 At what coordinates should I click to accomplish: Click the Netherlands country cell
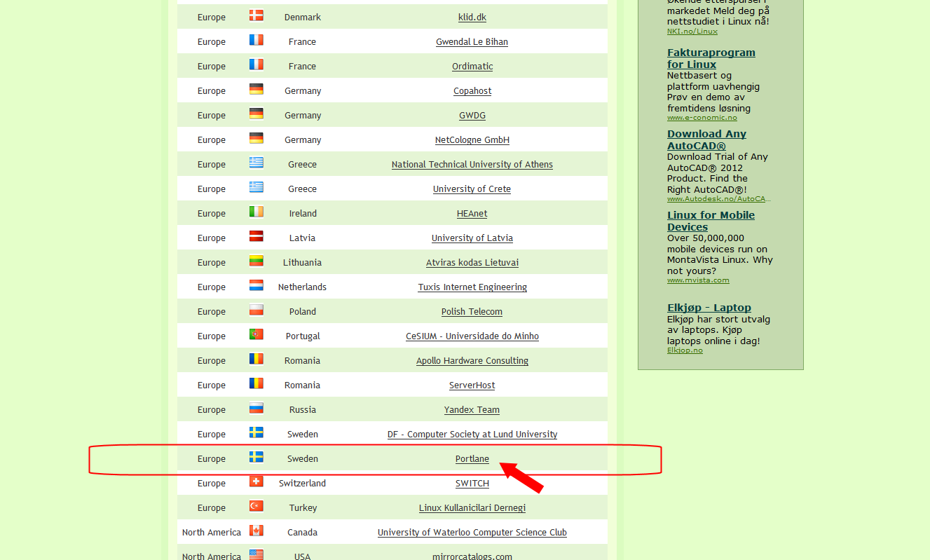tap(303, 287)
